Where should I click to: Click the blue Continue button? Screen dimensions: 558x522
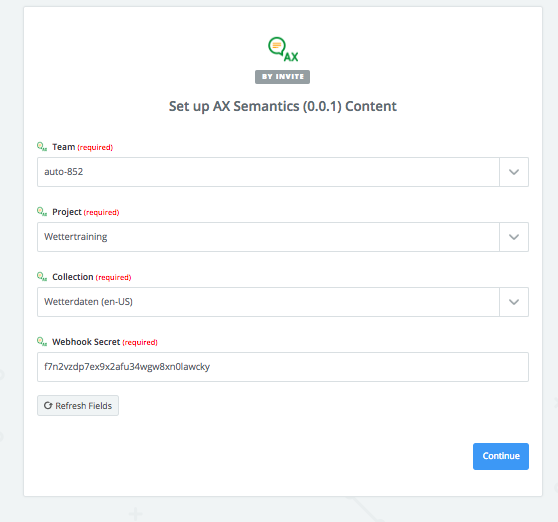pyautogui.click(x=501, y=456)
